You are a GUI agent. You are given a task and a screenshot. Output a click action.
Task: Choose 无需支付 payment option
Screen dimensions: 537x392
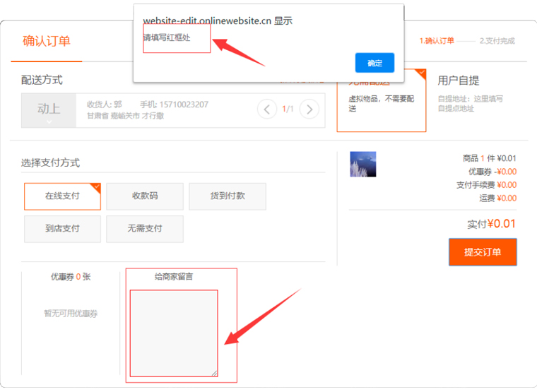tap(144, 229)
